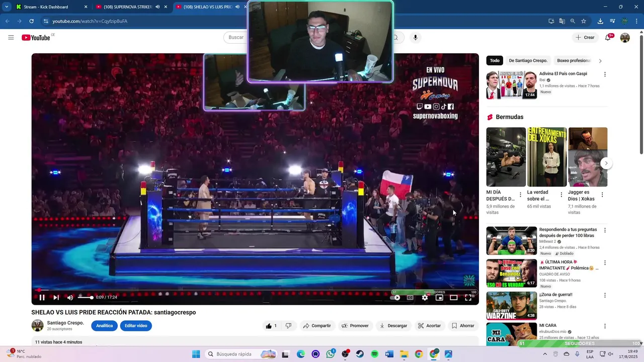This screenshot has width=644, height=362.
Task: Share the video via Compartir
Action: (x=317, y=326)
